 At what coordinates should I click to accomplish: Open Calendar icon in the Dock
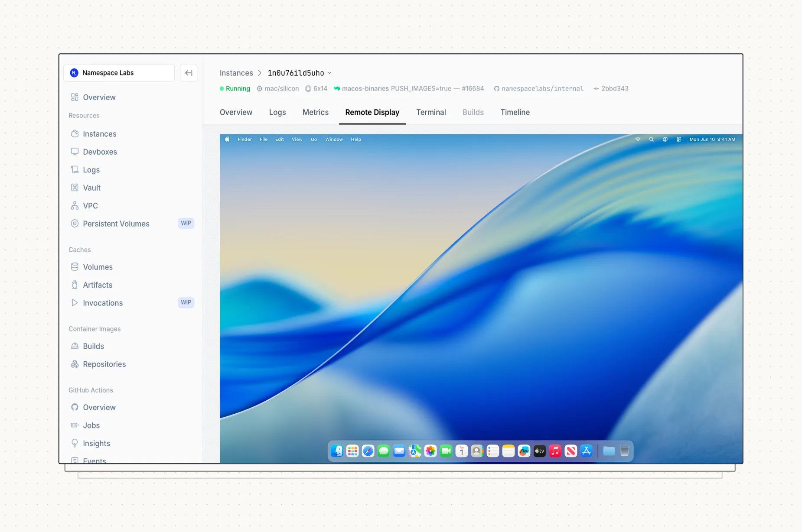click(462, 451)
